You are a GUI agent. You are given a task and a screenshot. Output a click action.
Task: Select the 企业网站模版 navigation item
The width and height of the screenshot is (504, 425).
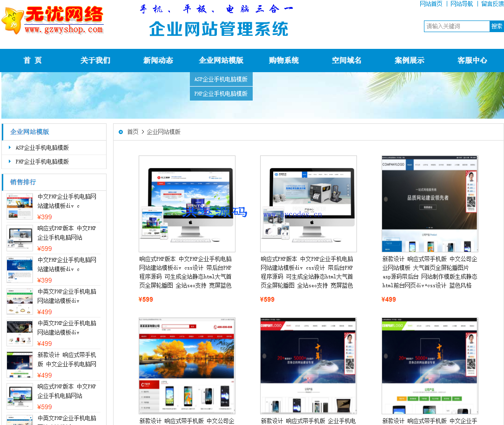click(221, 60)
